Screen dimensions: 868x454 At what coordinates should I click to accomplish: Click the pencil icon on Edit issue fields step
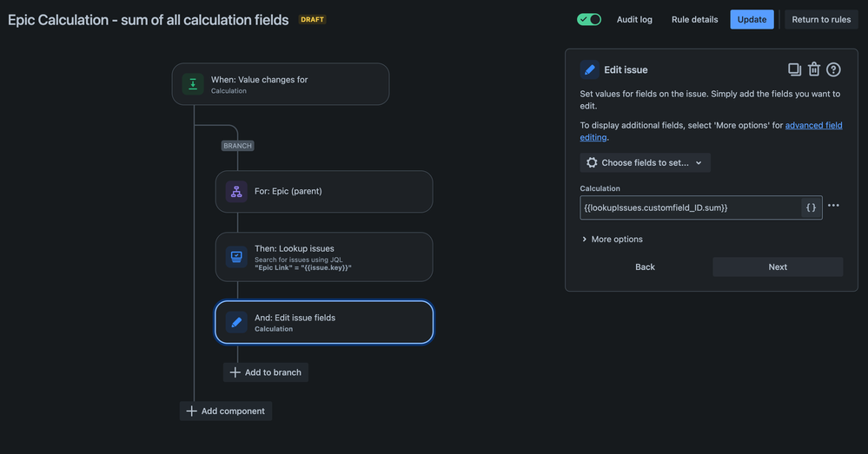[236, 322]
